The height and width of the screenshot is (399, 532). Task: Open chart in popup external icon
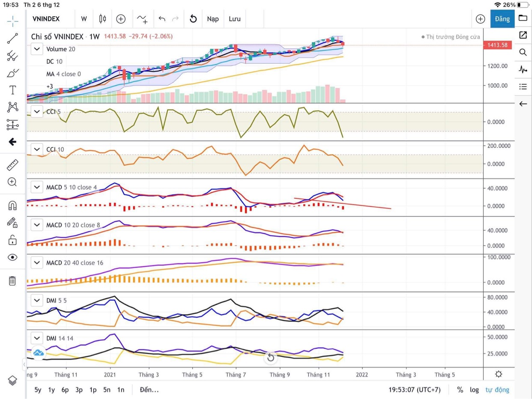(523, 35)
